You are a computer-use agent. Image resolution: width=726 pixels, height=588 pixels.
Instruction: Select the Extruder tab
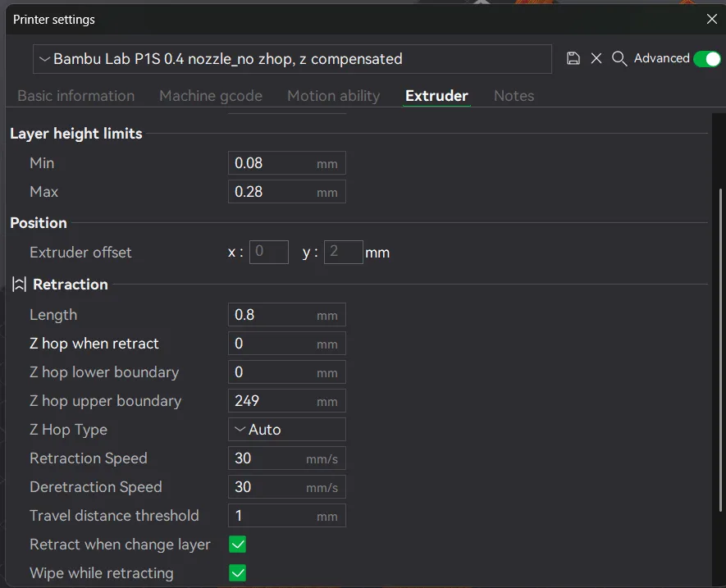click(x=436, y=96)
